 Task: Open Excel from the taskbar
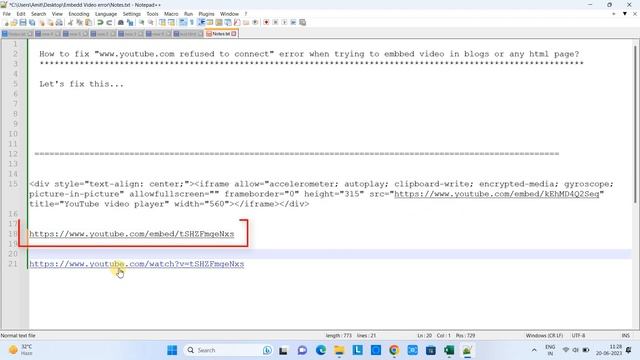pos(449,350)
